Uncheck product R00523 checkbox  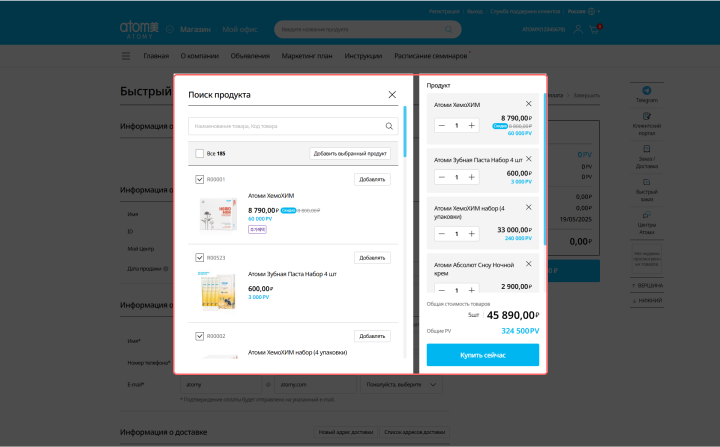(x=199, y=258)
